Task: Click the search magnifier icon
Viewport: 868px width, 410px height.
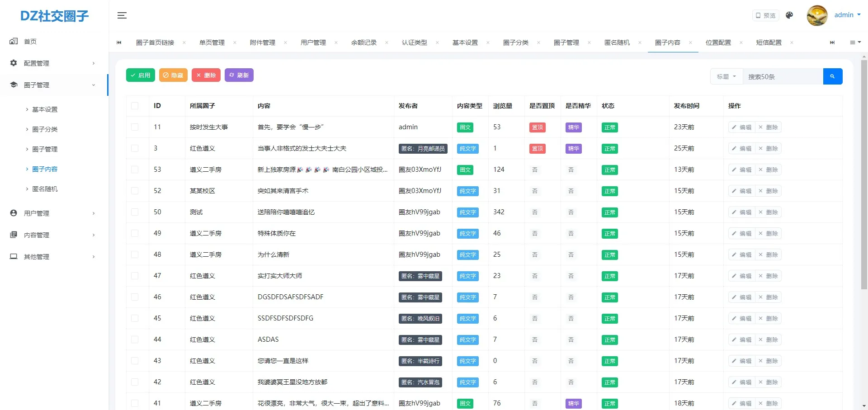Action: click(x=833, y=76)
